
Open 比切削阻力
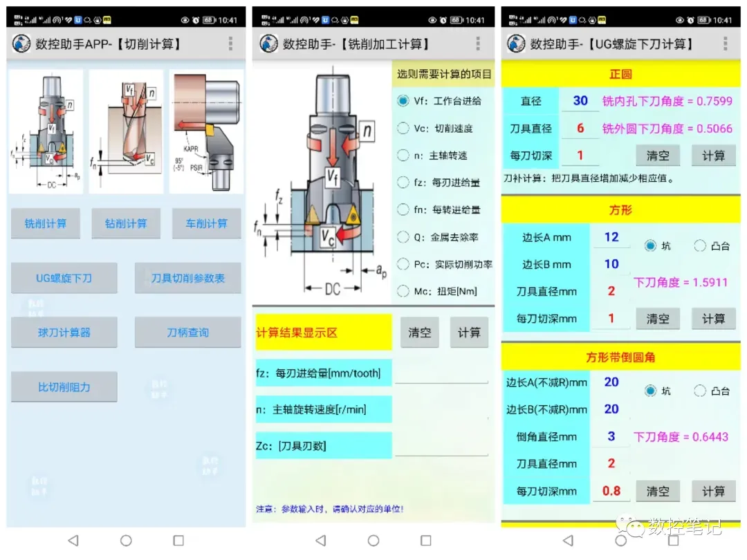[x=64, y=386]
